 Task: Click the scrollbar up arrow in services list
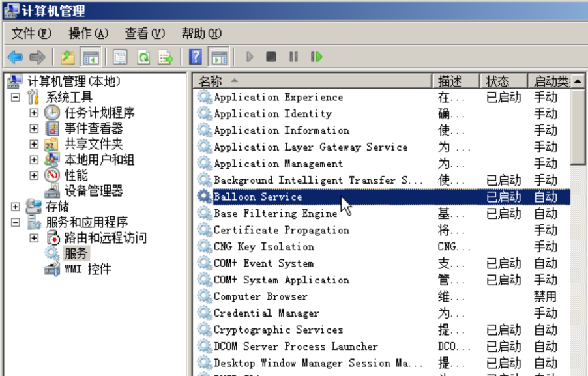click(x=578, y=81)
